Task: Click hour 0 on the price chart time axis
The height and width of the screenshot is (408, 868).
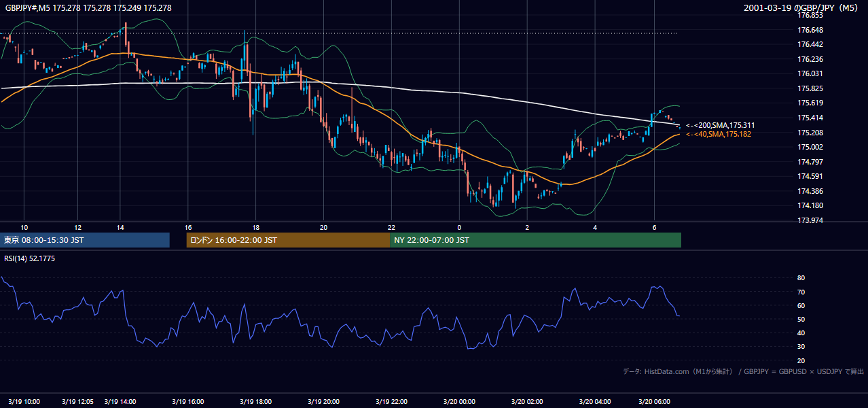Action: coord(459,227)
